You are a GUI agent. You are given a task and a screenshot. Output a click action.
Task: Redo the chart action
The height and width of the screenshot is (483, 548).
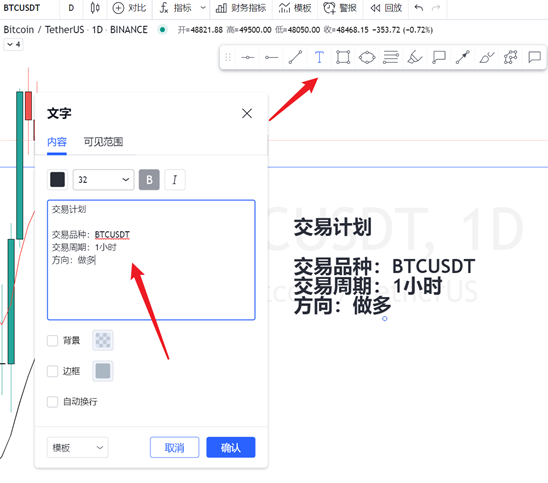(x=436, y=8)
